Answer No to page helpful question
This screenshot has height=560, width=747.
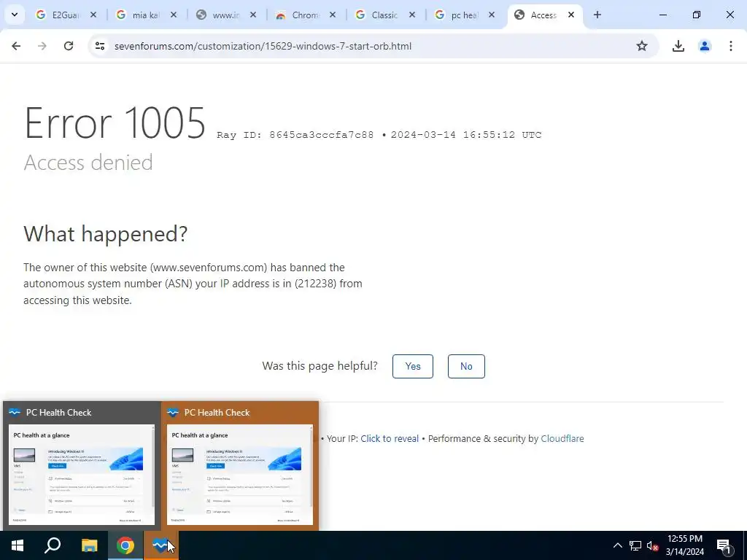coord(466,366)
